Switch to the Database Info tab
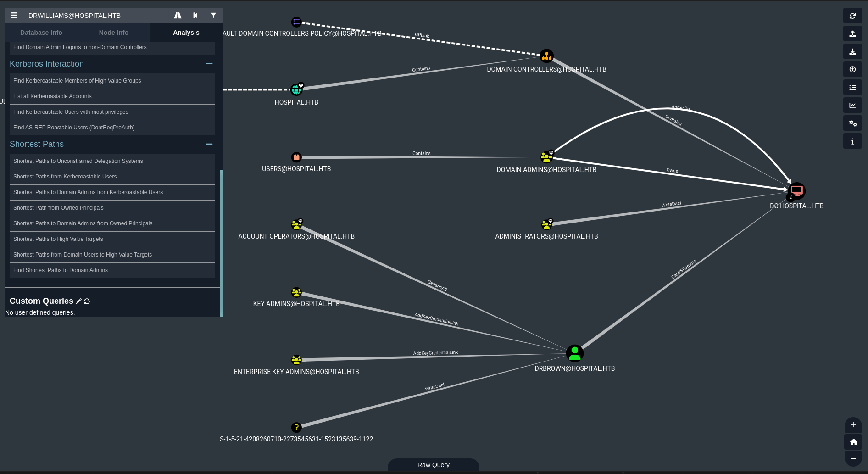The height and width of the screenshot is (474, 868). pyautogui.click(x=41, y=33)
